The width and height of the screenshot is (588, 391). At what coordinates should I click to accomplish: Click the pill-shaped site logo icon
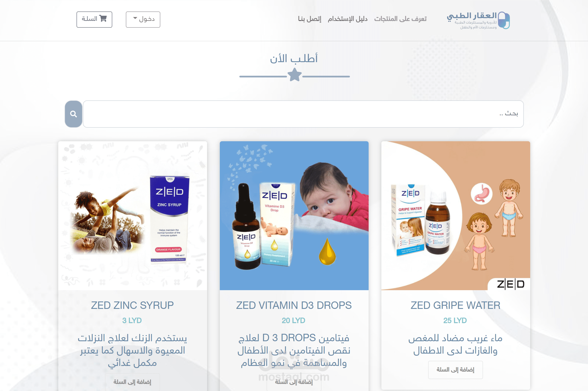pyautogui.click(x=504, y=20)
